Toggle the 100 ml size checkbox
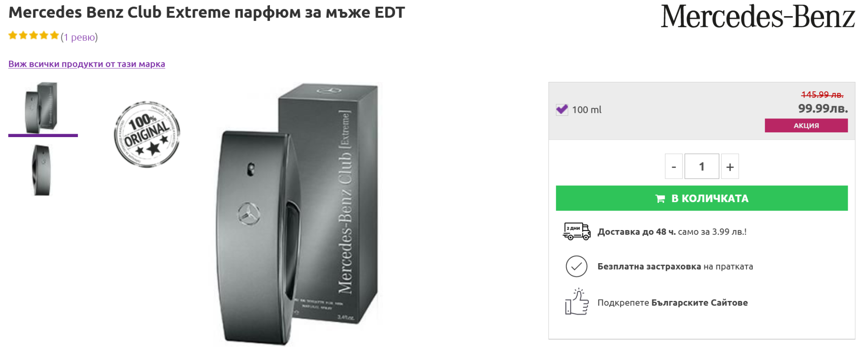 point(562,110)
